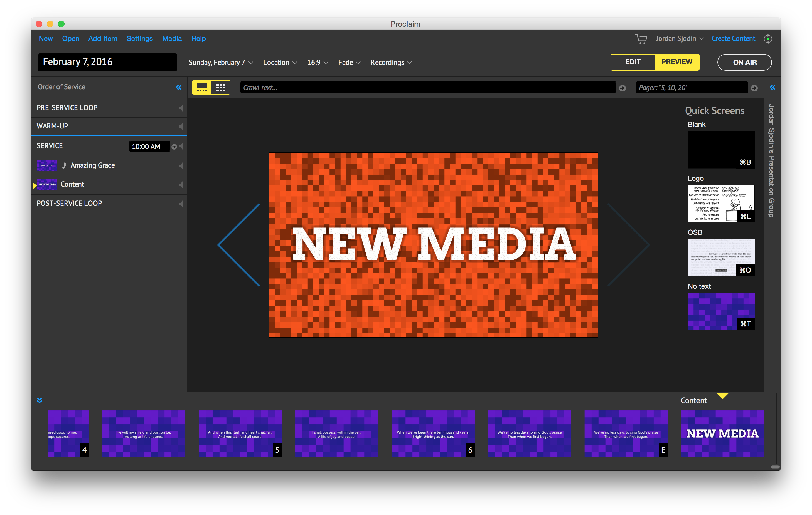Send the pager message arrow button

tap(754, 88)
